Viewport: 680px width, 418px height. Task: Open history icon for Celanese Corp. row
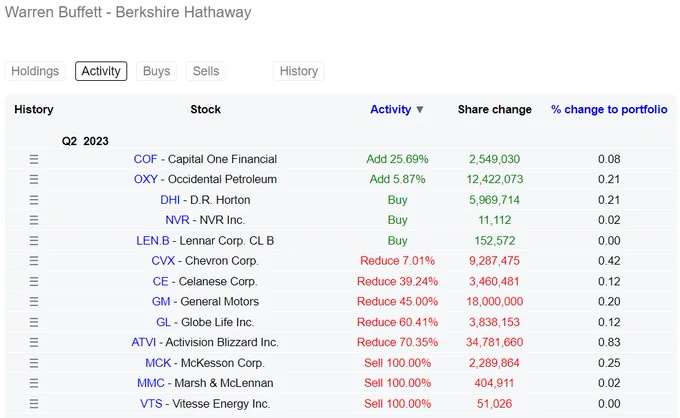(34, 281)
